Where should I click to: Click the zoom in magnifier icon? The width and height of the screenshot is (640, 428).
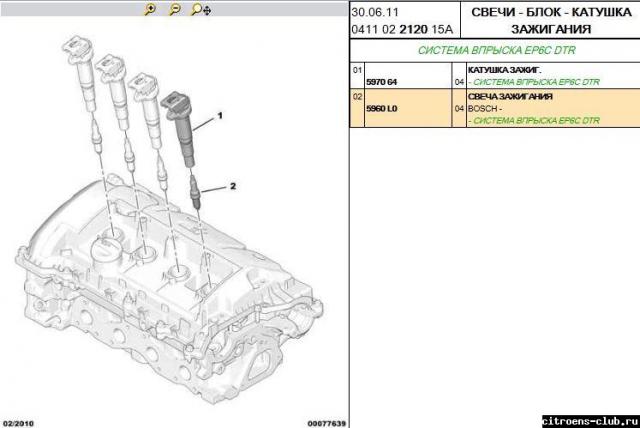click(151, 10)
